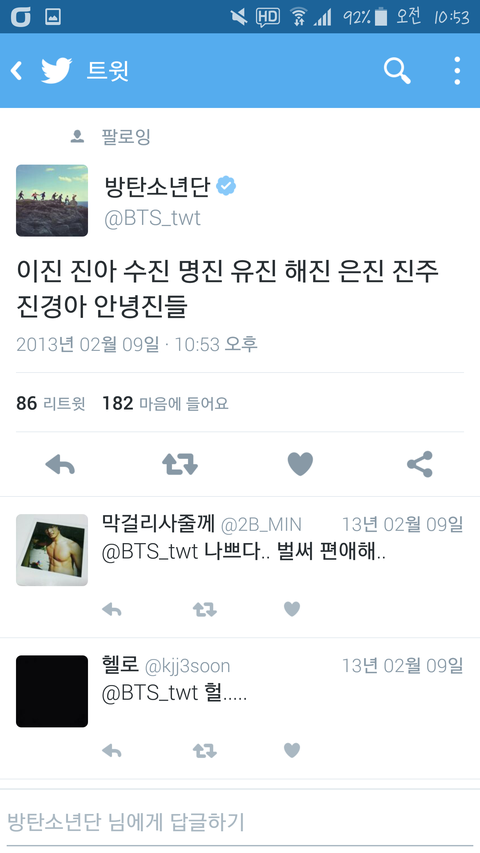
Task: Go back using the header arrow
Action: coord(17,71)
